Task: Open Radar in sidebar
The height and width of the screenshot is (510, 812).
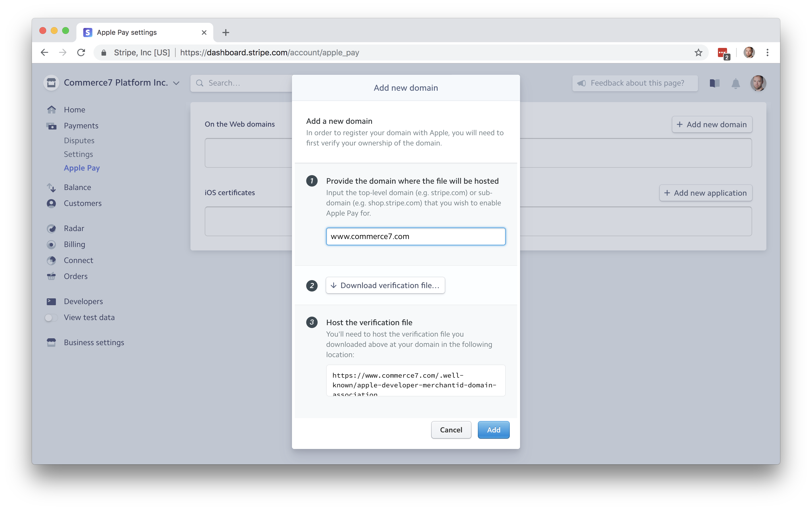Action: click(x=74, y=228)
